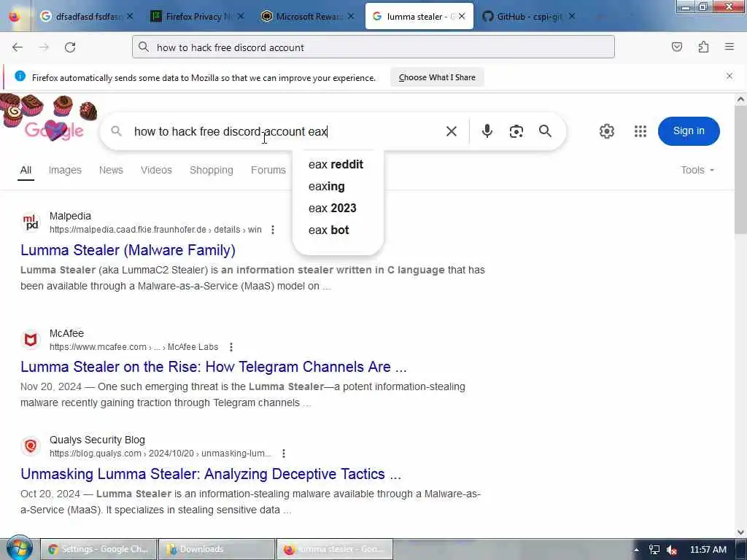Click the Qualys Security Blog favicon
Viewport: 747px width, 560px height.
click(x=31, y=446)
